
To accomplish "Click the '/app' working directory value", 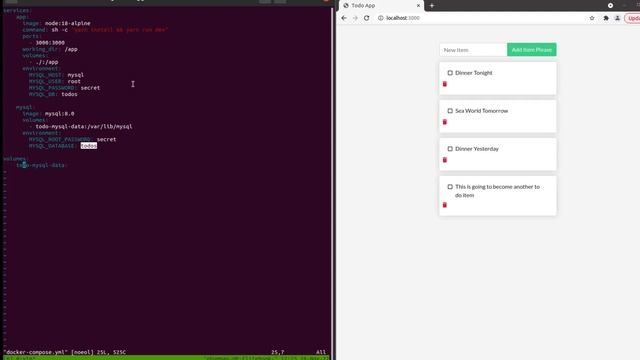I will [x=71, y=49].
